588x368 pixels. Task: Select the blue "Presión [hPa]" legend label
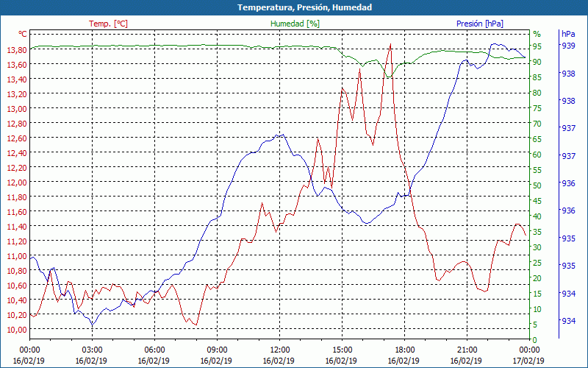480,24
